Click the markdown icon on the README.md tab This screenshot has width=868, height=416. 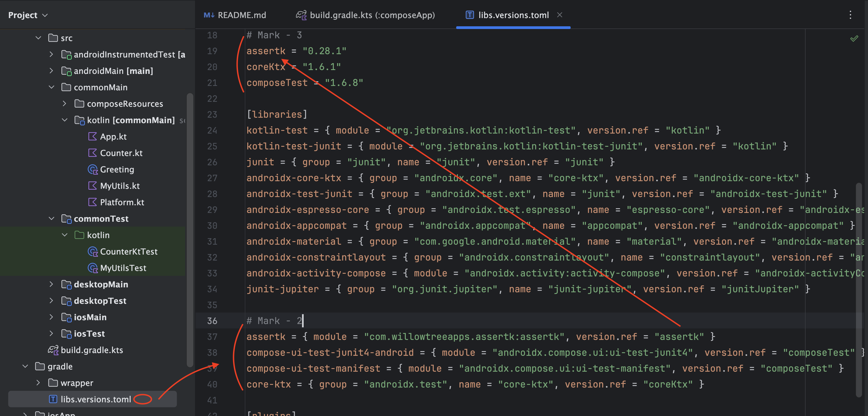click(209, 15)
